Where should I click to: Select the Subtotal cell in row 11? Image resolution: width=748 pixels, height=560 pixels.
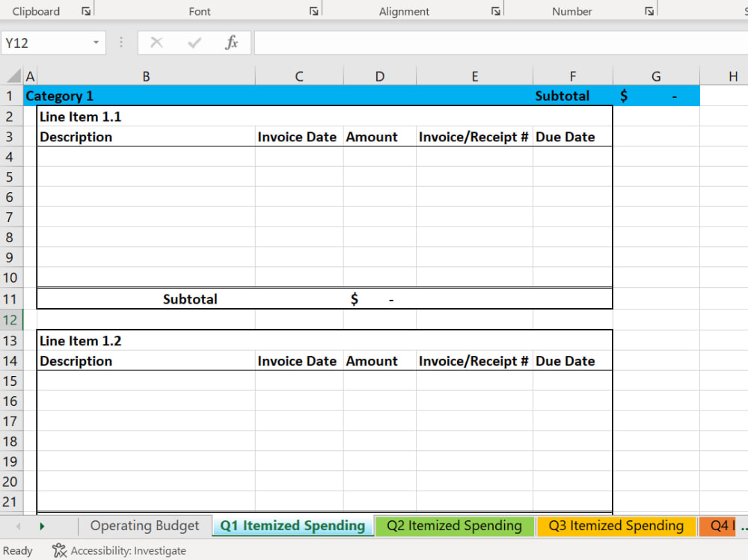[x=189, y=298]
